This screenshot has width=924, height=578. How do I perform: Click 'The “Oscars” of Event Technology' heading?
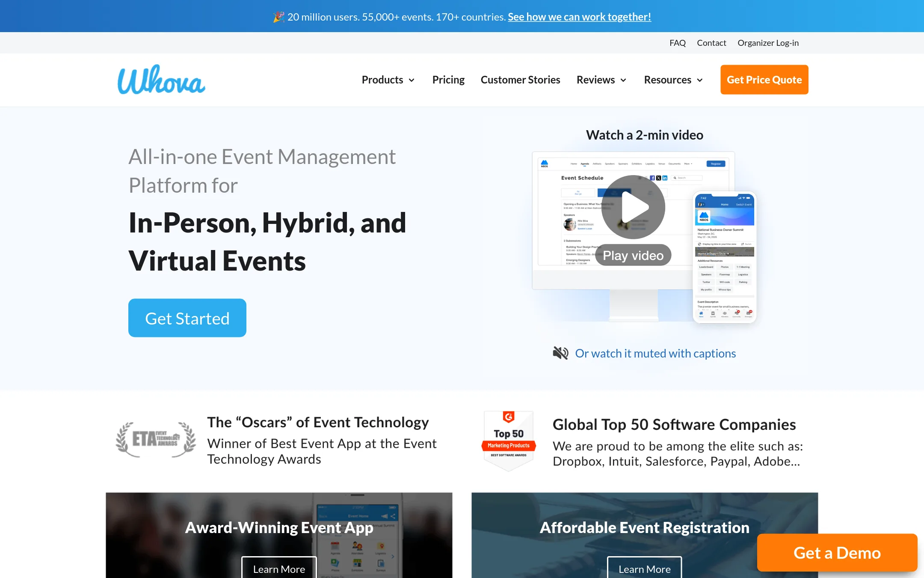[x=318, y=422]
